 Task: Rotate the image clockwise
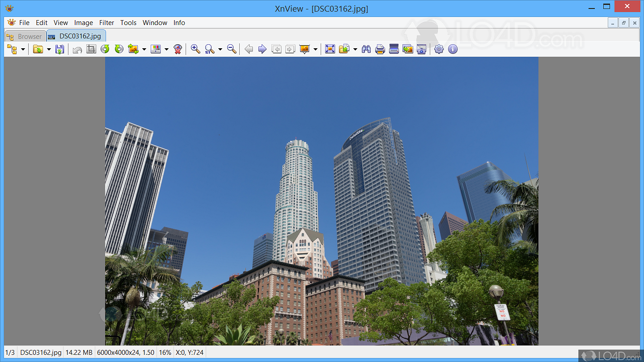coord(119,49)
